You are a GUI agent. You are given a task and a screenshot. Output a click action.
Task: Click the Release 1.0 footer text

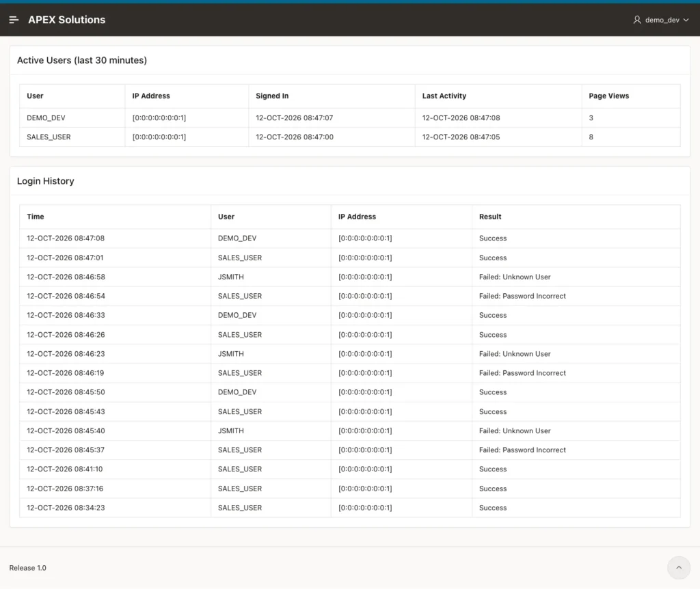[x=27, y=568]
